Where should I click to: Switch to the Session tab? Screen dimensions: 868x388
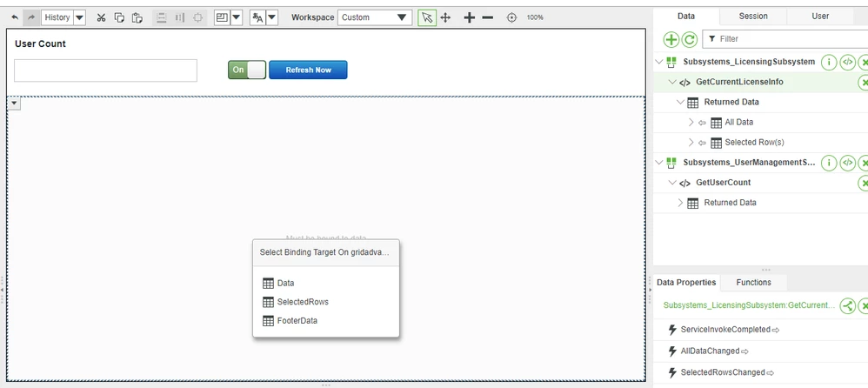tap(753, 16)
